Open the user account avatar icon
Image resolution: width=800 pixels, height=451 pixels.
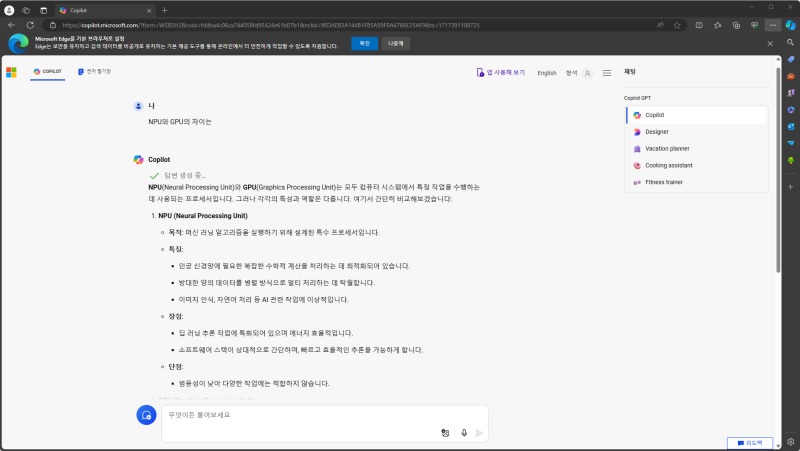[587, 73]
